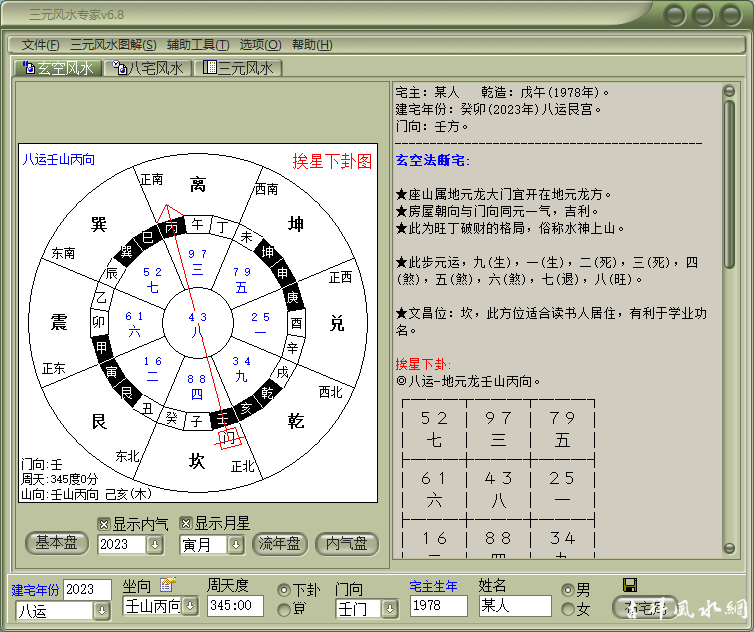Expand the 八运 period dropdown

click(101, 611)
